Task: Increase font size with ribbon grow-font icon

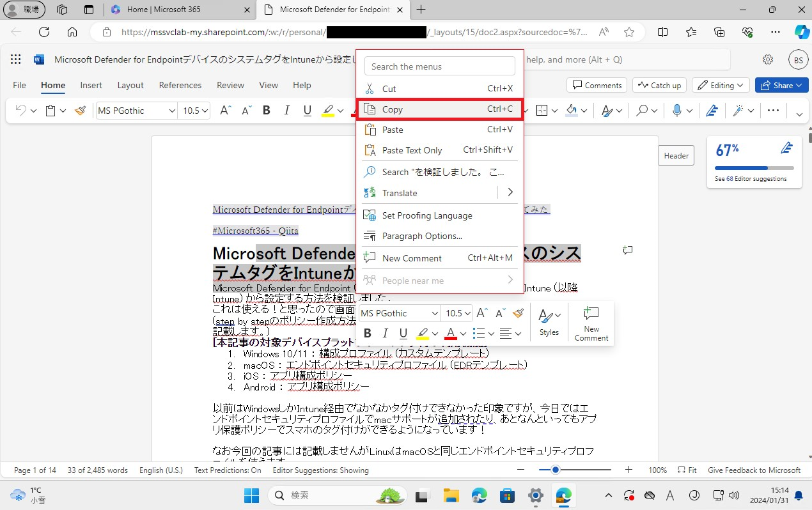Action: point(225,111)
